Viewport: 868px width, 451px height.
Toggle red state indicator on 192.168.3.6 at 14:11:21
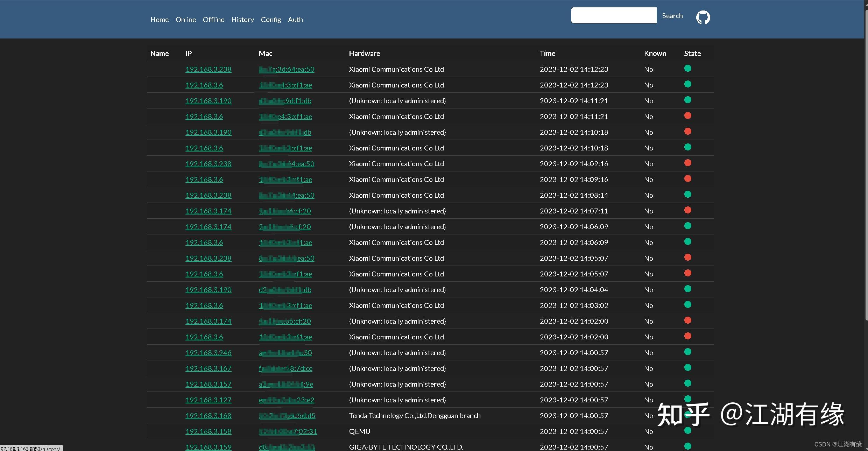click(688, 116)
